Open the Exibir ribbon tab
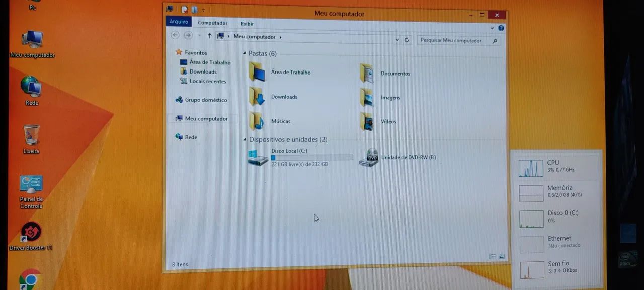The height and width of the screenshot is (290, 644). pyautogui.click(x=247, y=24)
